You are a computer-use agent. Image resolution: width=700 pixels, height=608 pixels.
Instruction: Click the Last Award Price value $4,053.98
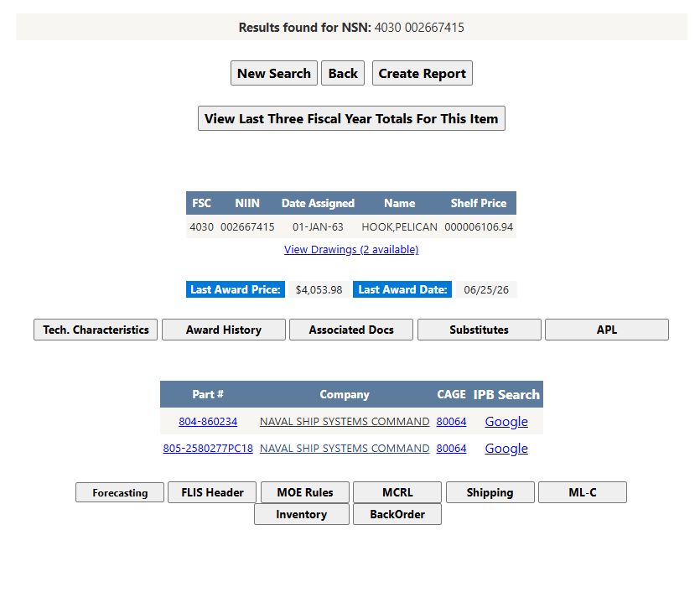coord(319,289)
